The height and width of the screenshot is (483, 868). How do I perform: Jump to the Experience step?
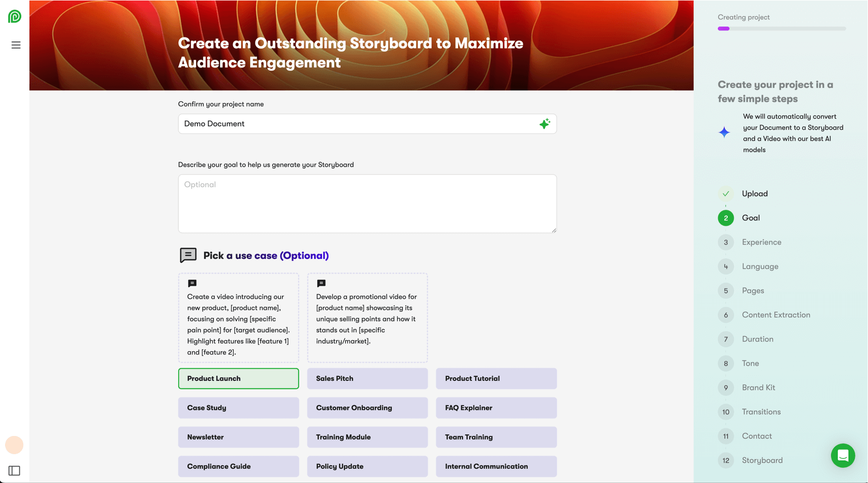[x=762, y=242]
